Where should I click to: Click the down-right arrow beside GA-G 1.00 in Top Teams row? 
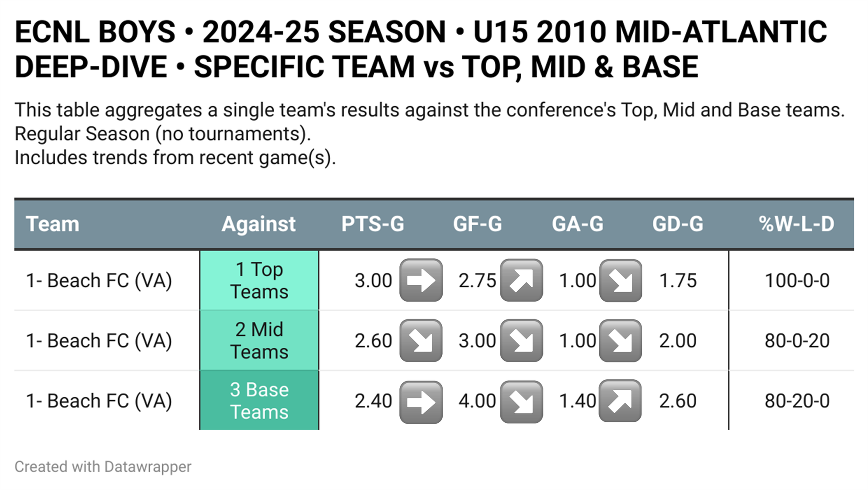(x=621, y=280)
